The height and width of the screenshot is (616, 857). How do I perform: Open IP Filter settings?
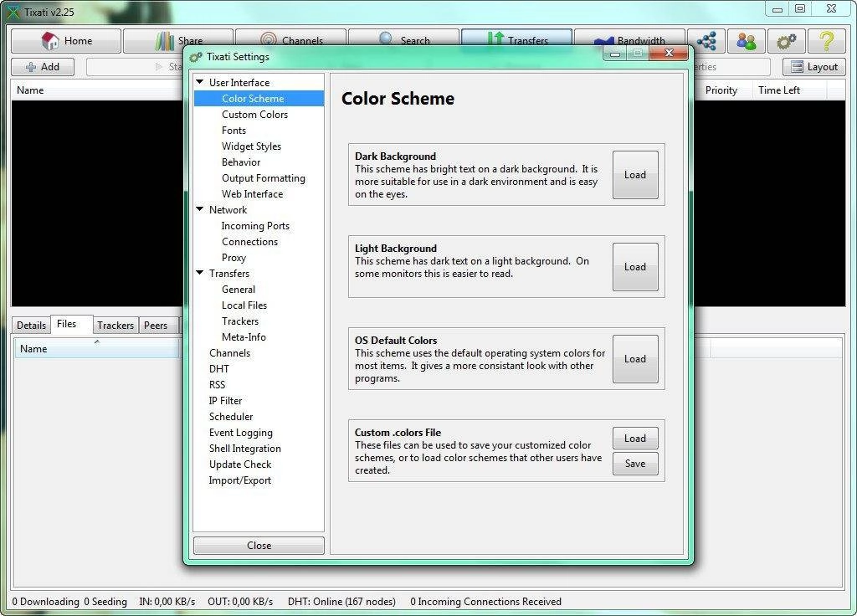pos(225,401)
